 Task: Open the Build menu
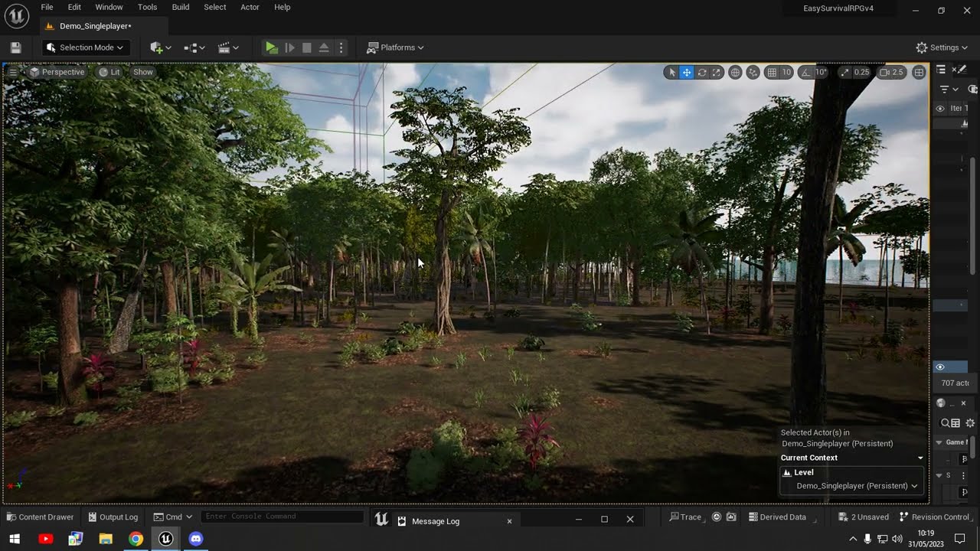click(181, 7)
